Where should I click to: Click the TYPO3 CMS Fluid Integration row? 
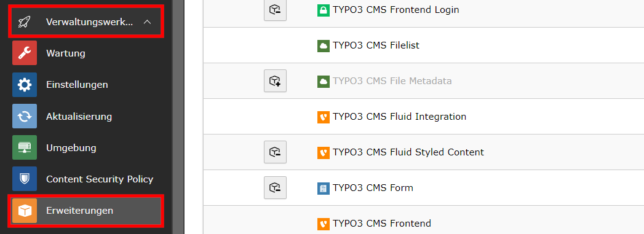coord(423,116)
